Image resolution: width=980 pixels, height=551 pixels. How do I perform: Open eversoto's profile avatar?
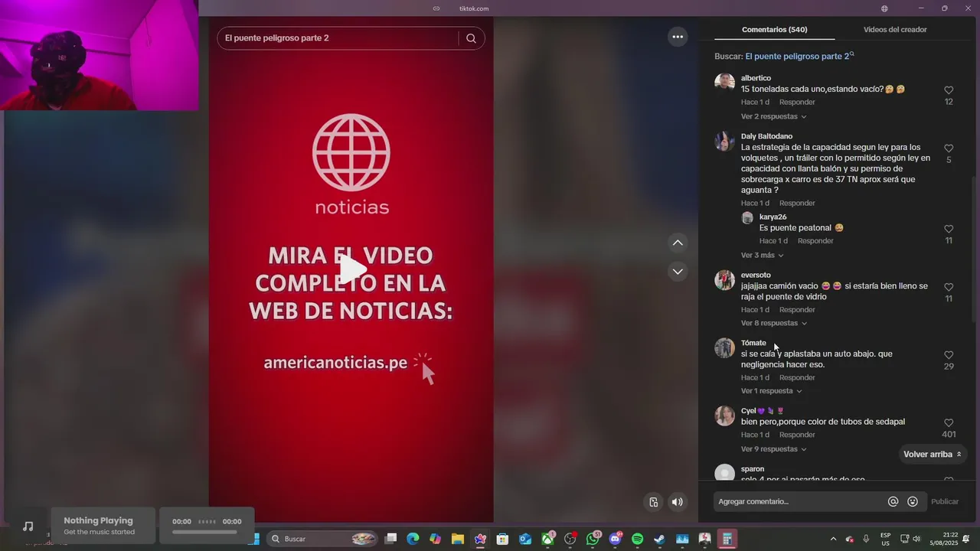tap(724, 279)
